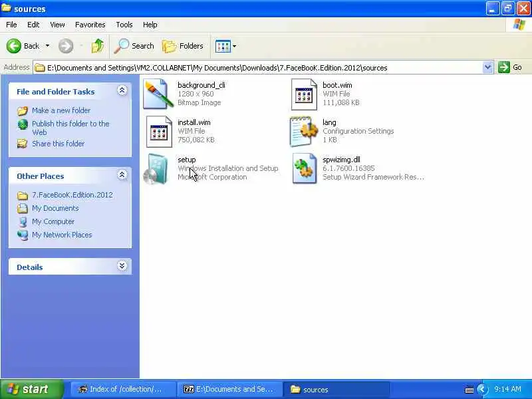Click the My Documents folder icon in sidebar

tap(23, 208)
